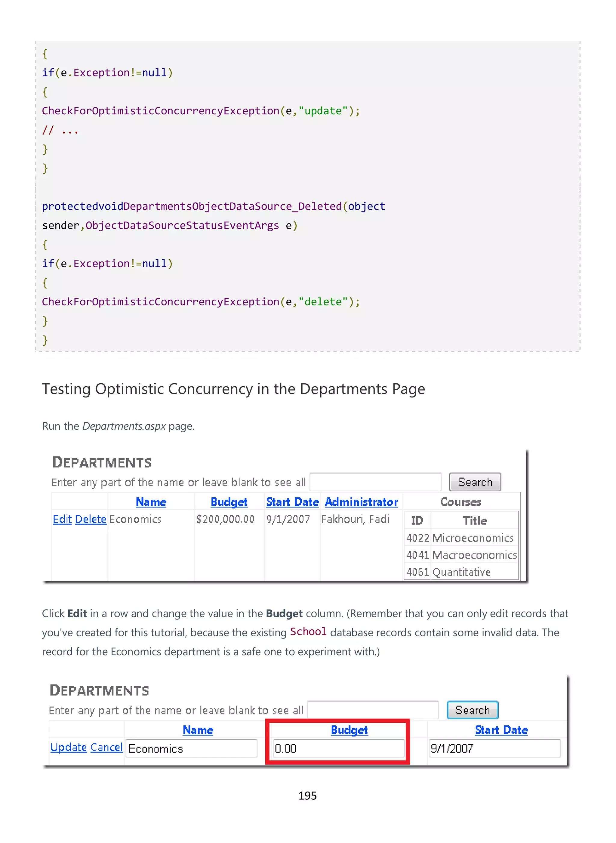The width and height of the screenshot is (616, 843).
Task: Click the Delete link for Economics row
Action: point(91,519)
